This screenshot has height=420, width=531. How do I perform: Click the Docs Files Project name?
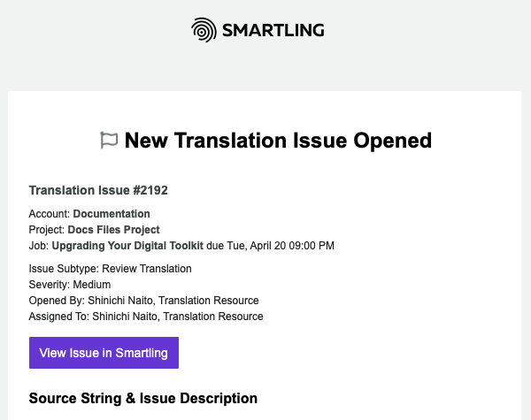coord(113,230)
